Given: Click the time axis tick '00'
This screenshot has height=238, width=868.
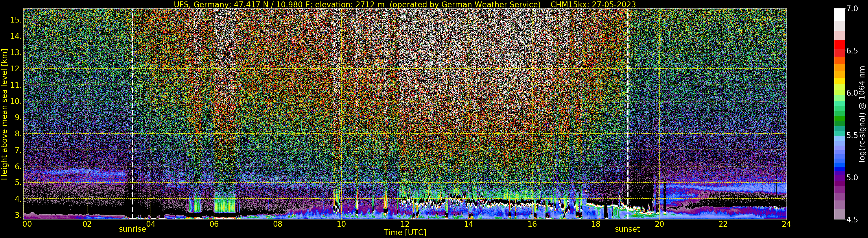Looking at the screenshot, I should (x=27, y=224).
